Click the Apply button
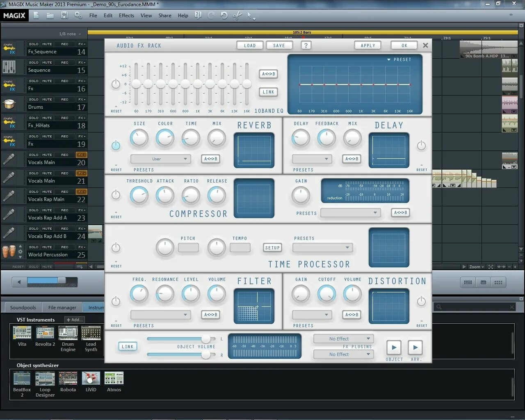Viewport: 525px width, 420px height. (368, 46)
